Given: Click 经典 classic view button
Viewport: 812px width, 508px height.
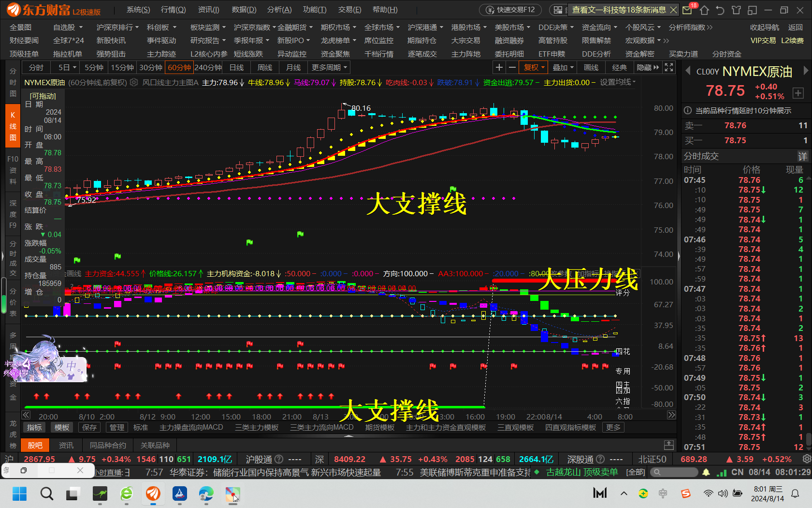Looking at the screenshot, I should [x=619, y=67].
